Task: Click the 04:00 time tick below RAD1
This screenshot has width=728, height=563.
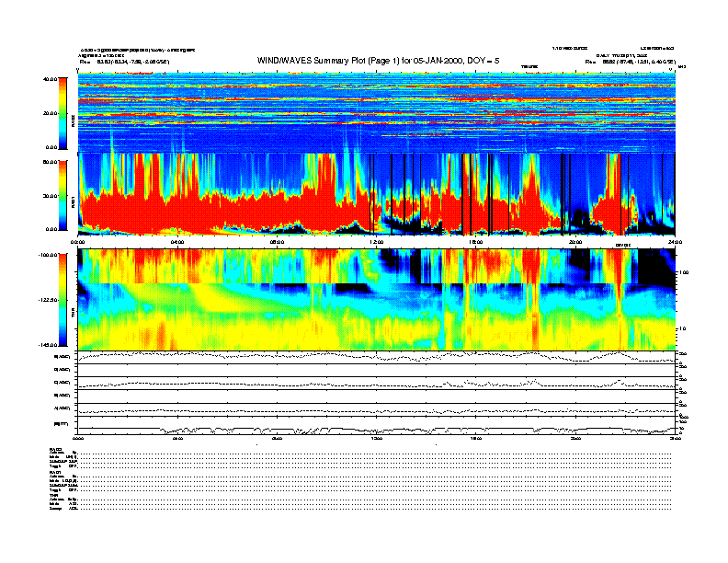Action: (177, 242)
